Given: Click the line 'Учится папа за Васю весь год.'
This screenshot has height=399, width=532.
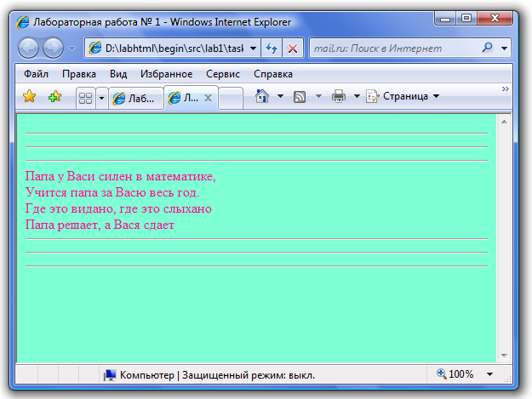Looking at the screenshot, I should pyautogui.click(x=112, y=192).
